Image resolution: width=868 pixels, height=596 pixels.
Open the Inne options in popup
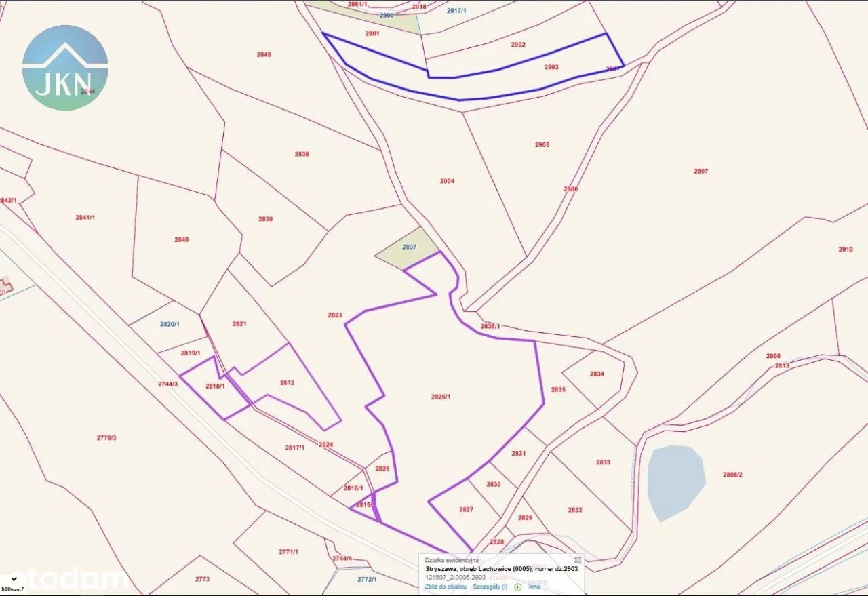[534, 587]
